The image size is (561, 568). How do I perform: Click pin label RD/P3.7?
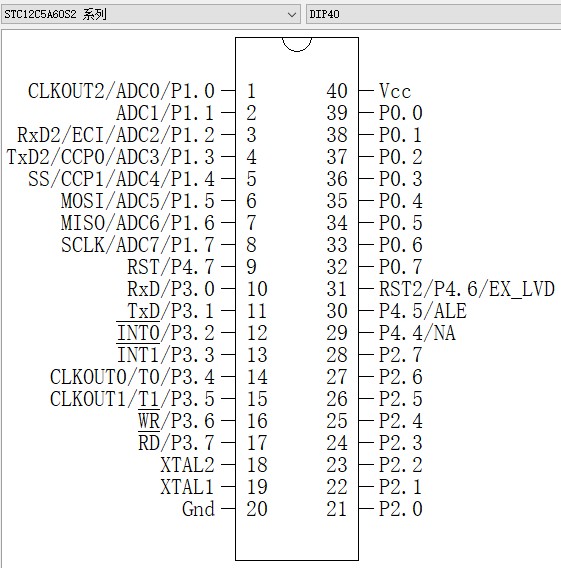176,443
